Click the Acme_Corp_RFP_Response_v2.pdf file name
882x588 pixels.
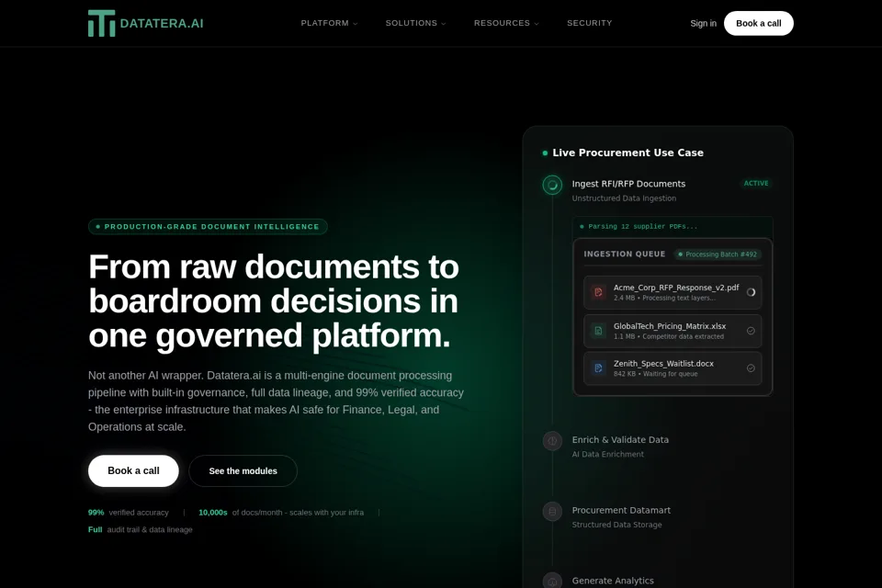click(676, 288)
